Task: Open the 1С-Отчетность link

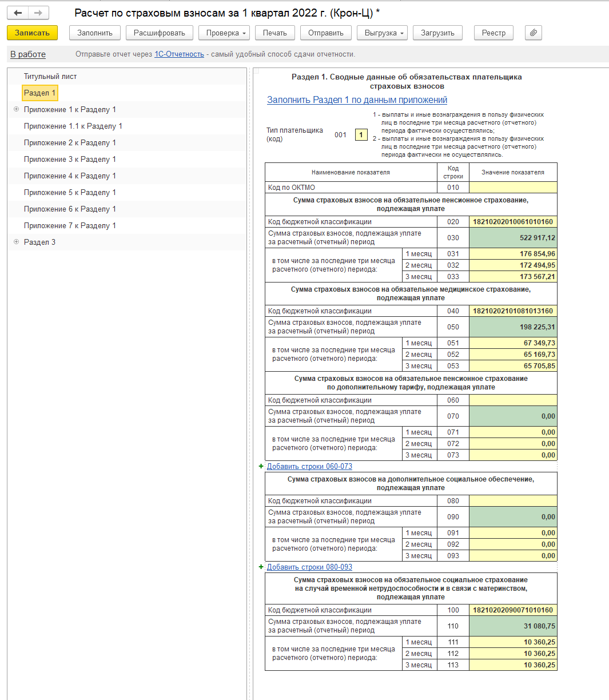Action: click(x=179, y=54)
